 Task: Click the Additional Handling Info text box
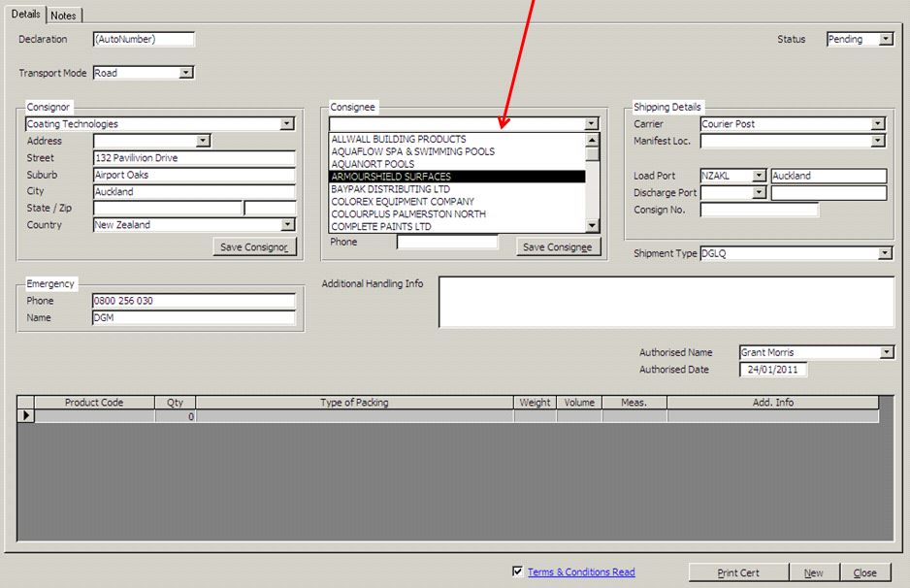coord(666,302)
